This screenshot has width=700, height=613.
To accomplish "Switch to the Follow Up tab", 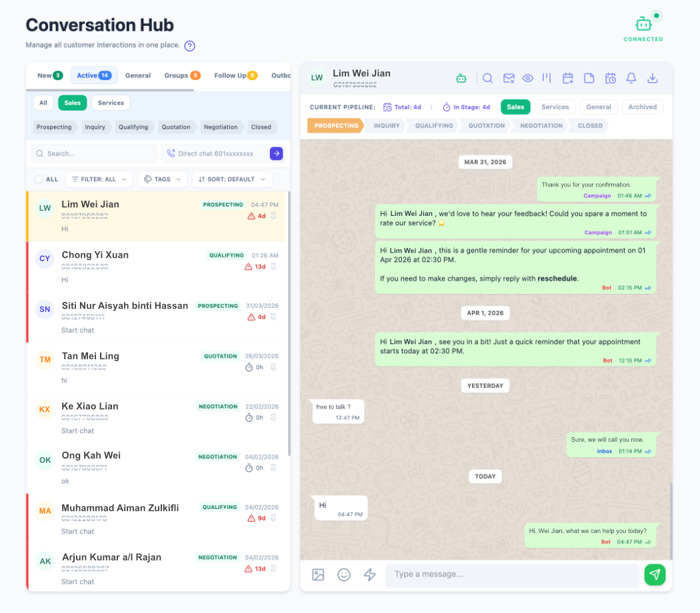I will click(x=232, y=75).
